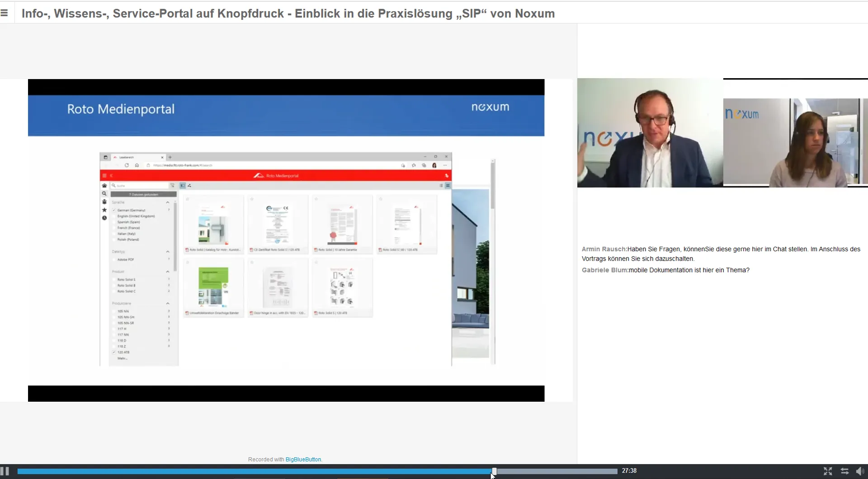
Task: Collapse the Sprache filter section
Action: (168, 202)
